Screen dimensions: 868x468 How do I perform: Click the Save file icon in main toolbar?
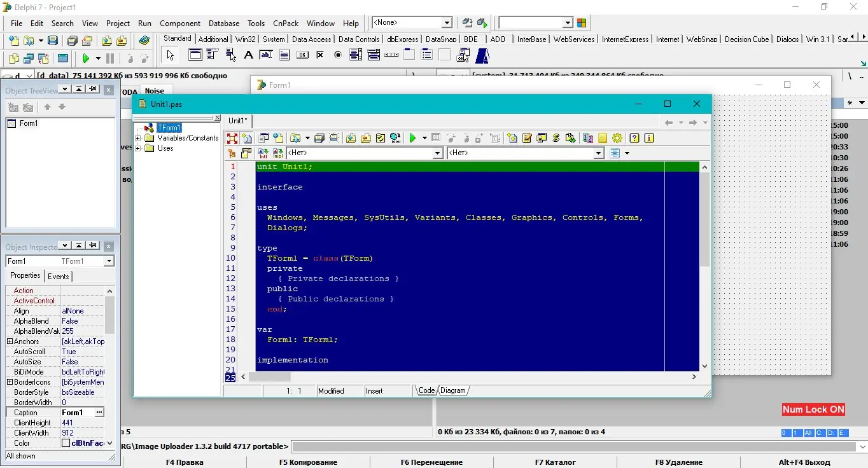point(53,41)
